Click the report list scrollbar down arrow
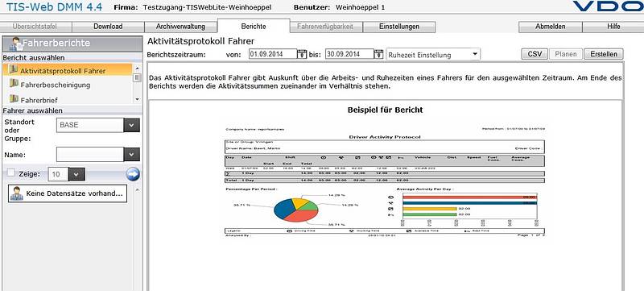This screenshot has height=291, width=644. tap(137, 99)
